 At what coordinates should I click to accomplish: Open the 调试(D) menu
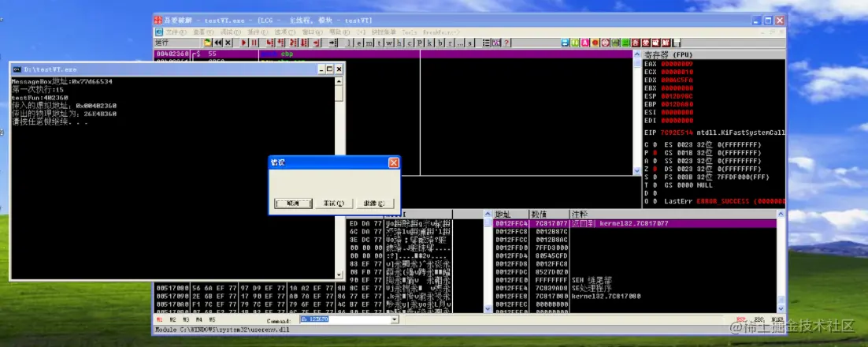[230, 32]
